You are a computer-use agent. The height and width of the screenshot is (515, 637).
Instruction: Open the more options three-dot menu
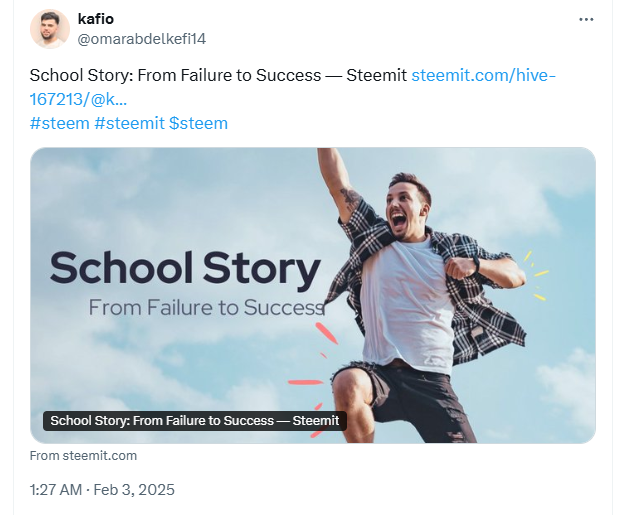tap(587, 20)
